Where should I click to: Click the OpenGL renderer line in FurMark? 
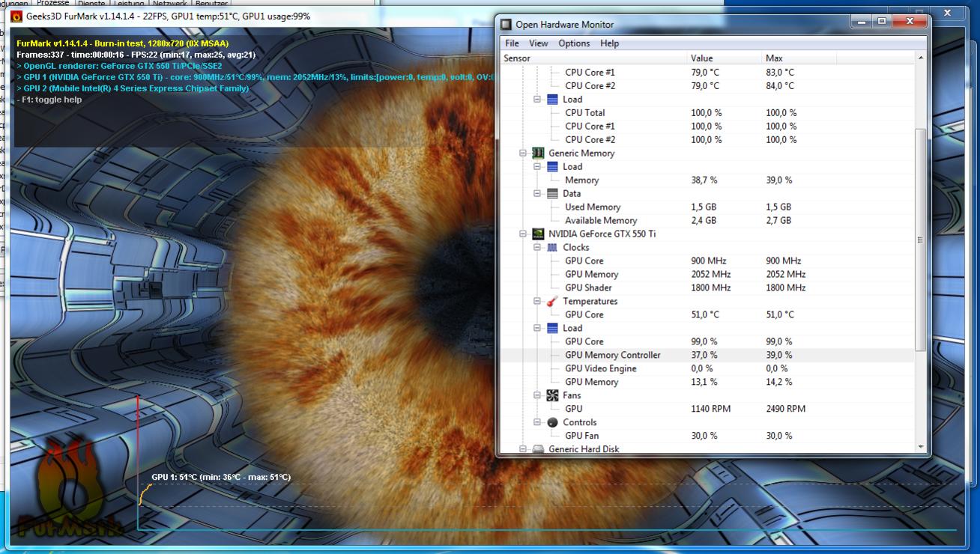click(x=119, y=66)
